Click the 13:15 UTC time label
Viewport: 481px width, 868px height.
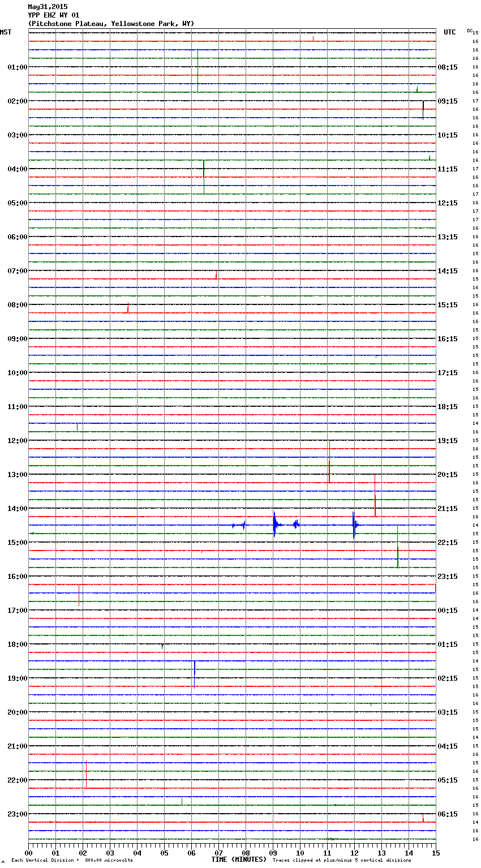coord(448,237)
